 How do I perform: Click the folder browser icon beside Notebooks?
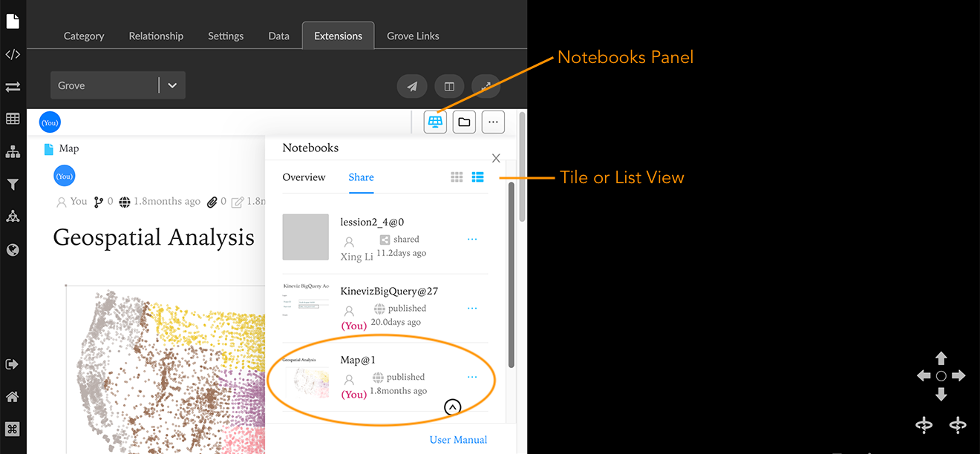coord(463,122)
